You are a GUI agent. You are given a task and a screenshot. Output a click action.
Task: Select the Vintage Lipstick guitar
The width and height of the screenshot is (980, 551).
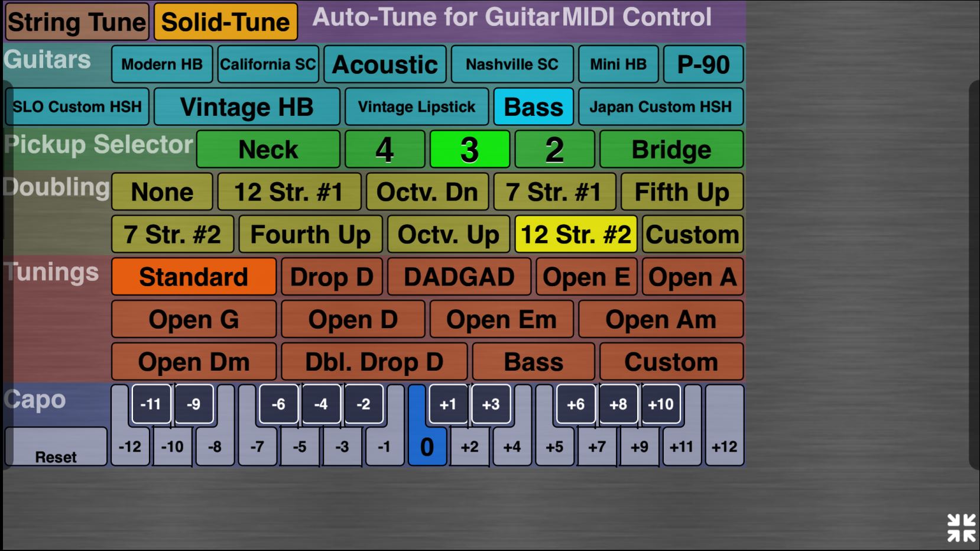pyautogui.click(x=417, y=106)
